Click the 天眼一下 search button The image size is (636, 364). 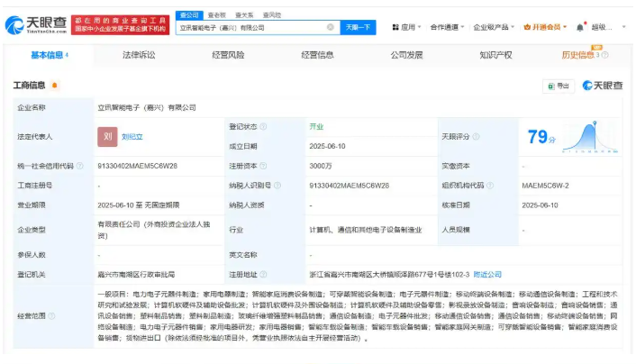pyautogui.click(x=358, y=27)
